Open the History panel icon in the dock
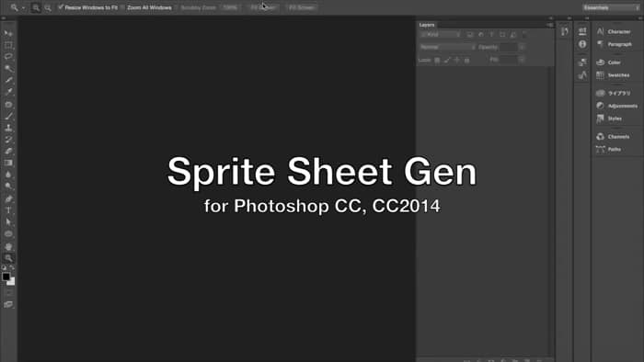Image resolution: width=644 pixels, height=362 pixels. (565, 31)
